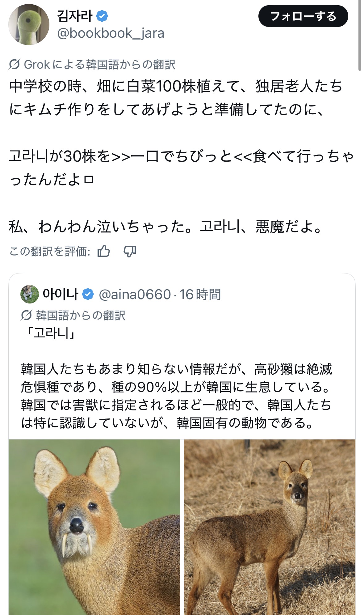
Task: Tap the verified badge beside 아이나
Action: [x=88, y=294]
